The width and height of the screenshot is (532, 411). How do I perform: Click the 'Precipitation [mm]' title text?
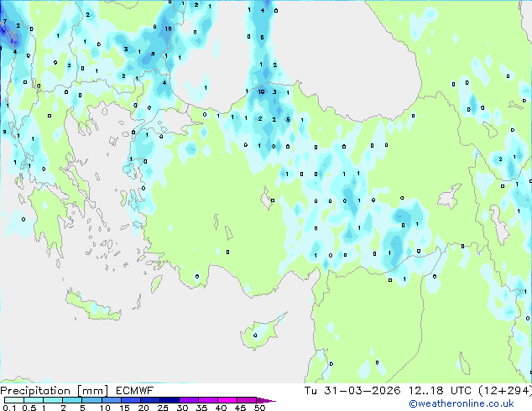[x=55, y=391]
